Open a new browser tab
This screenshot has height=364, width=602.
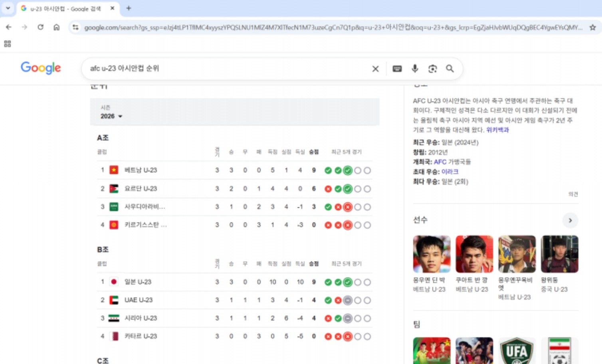point(129,8)
